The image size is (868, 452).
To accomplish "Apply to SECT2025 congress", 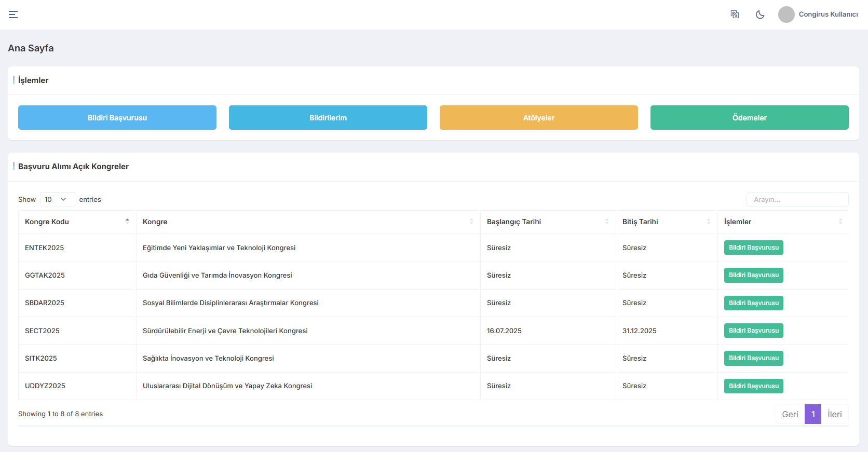I will click(x=753, y=331).
